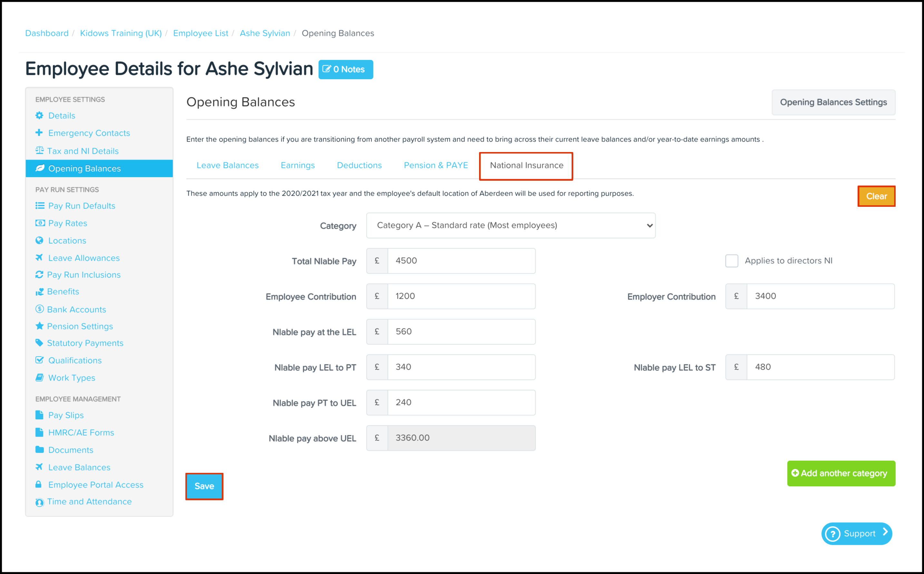Select the Earnings tab
Viewport: 924px width, 574px height.
click(298, 165)
